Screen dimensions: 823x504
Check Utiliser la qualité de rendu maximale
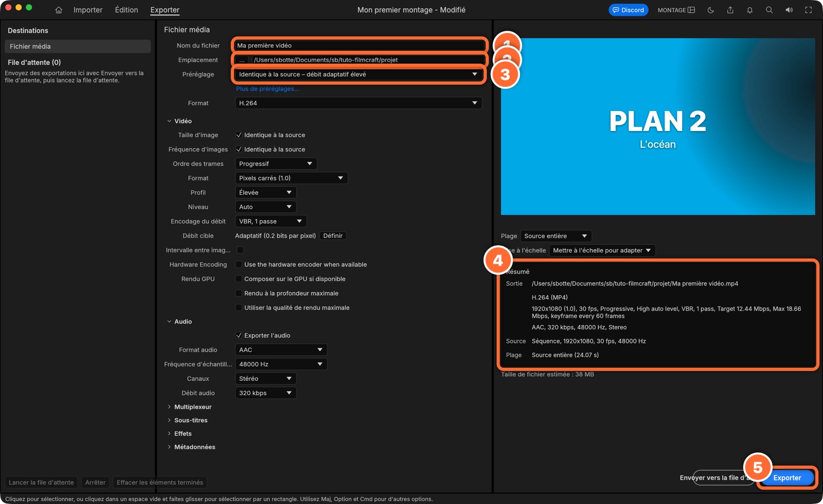pyautogui.click(x=239, y=308)
